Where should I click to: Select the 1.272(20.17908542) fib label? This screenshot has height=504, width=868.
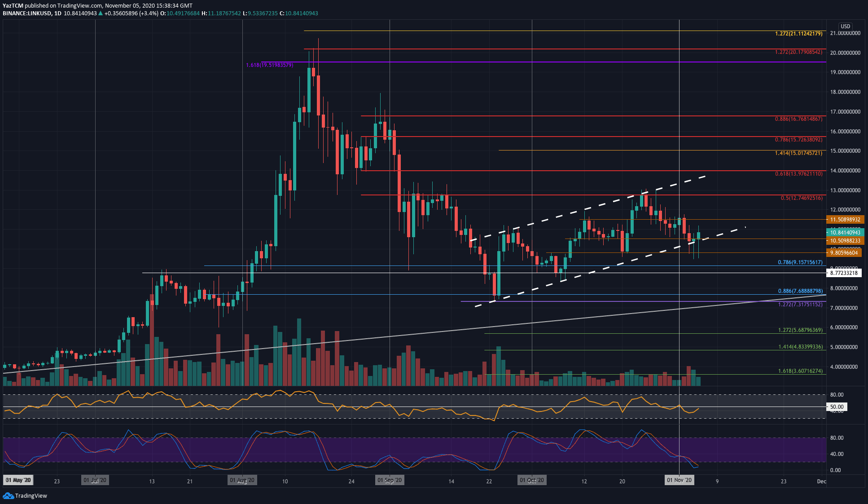click(799, 52)
